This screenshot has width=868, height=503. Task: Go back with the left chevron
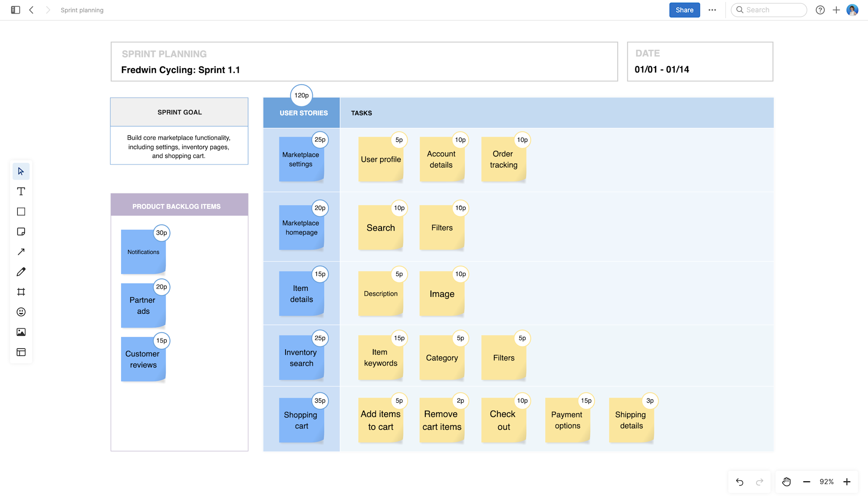[x=32, y=10]
